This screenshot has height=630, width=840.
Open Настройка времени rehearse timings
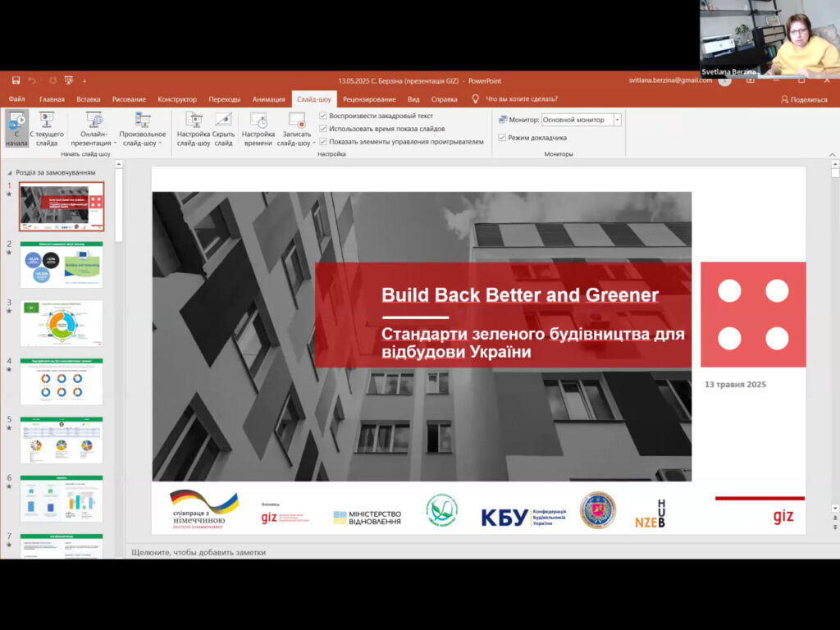pyautogui.click(x=258, y=120)
